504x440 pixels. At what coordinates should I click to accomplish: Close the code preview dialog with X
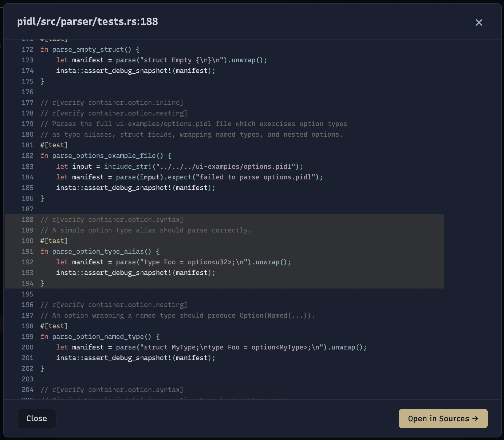(x=479, y=23)
